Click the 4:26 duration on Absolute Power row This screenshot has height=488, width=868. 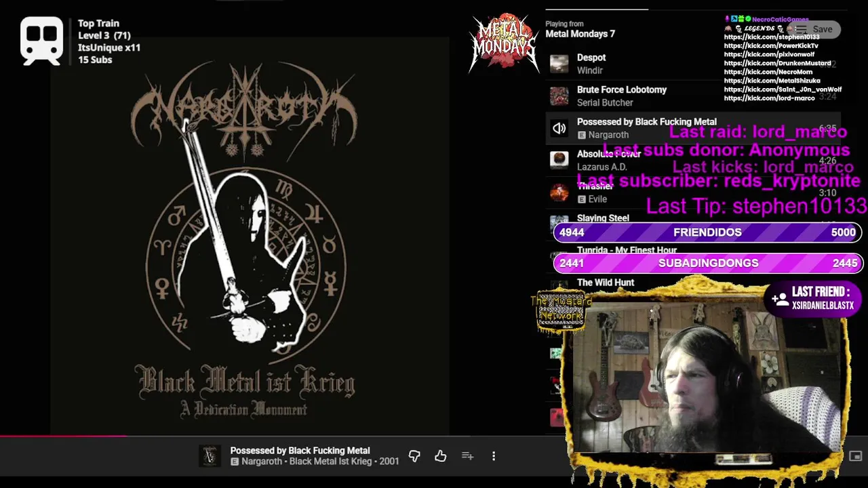[x=827, y=161]
